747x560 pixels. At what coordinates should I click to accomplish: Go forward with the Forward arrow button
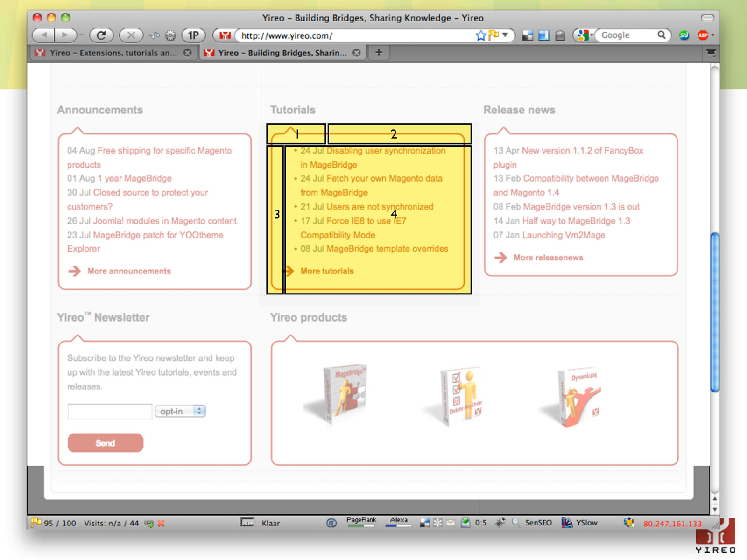tap(65, 35)
